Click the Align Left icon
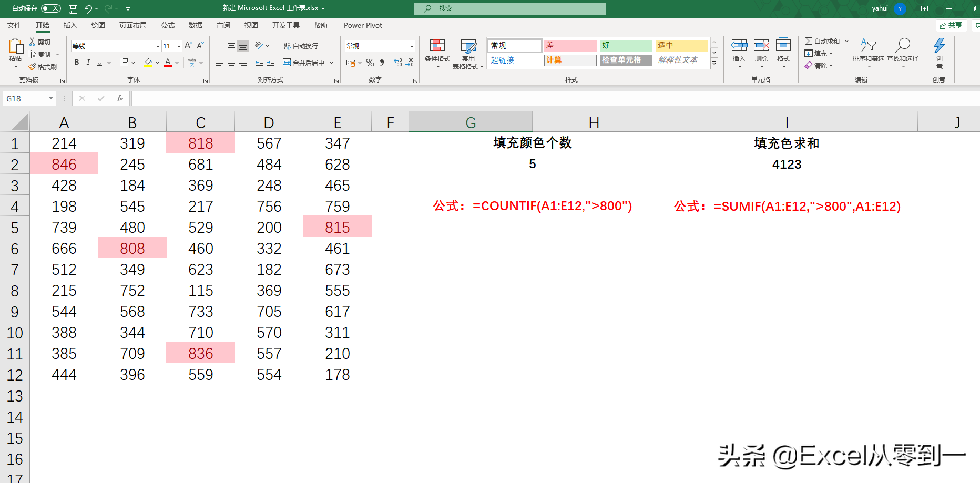980x483 pixels. point(220,63)
